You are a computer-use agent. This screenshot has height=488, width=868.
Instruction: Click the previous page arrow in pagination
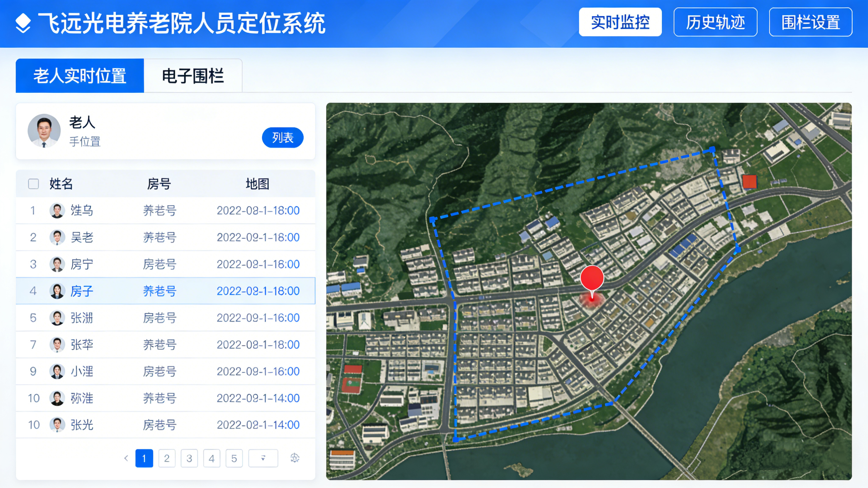(126, 458)
